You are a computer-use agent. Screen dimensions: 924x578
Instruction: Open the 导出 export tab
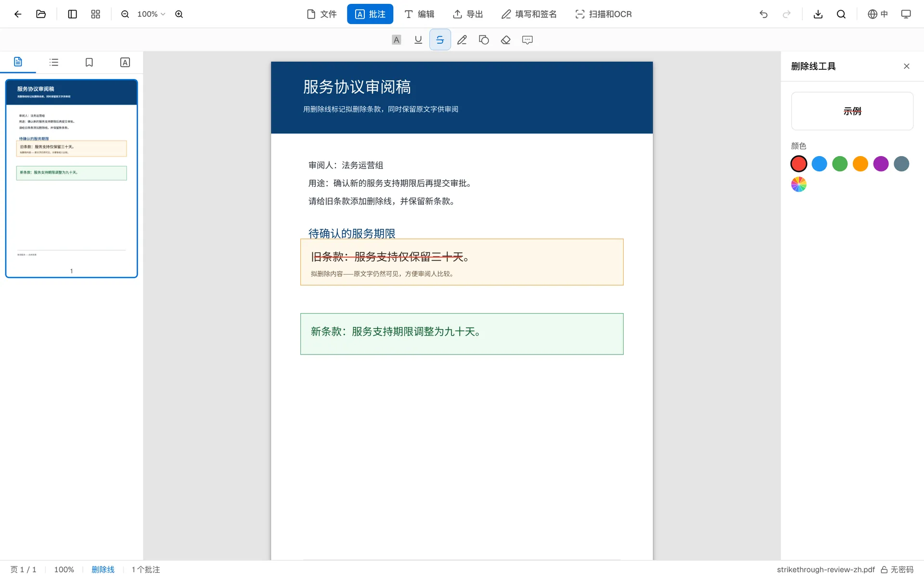point(467,14)
